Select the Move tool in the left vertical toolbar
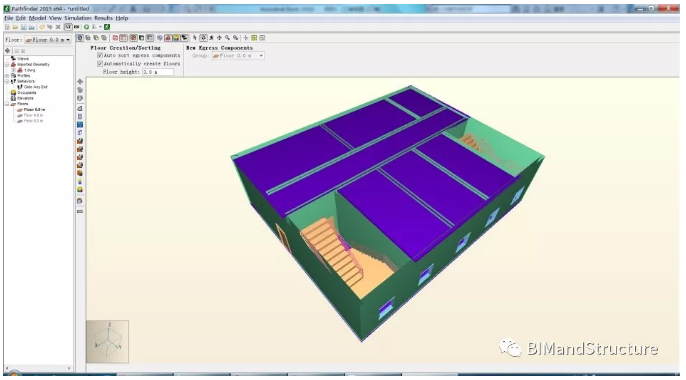Screen dimensions: 686x380 pyautogui.click(x=80, y=81)
